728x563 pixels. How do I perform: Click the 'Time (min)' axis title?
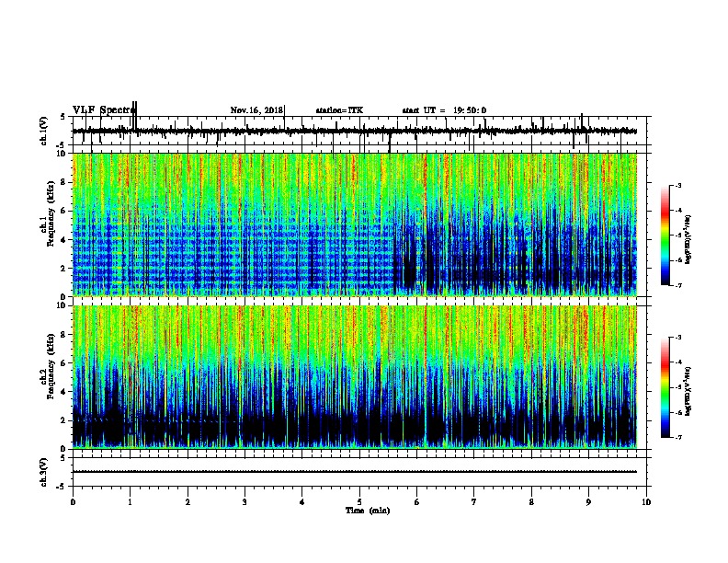click(x=368, y=511)
